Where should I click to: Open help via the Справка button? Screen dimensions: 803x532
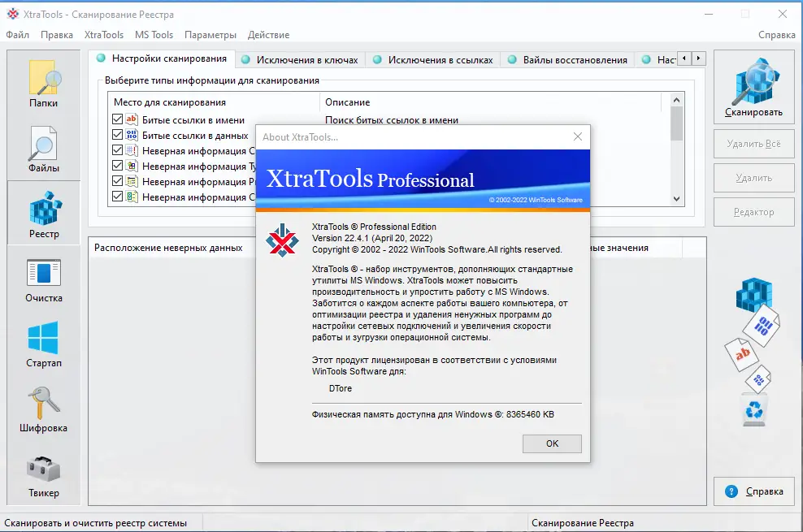(x=753, y=491)
